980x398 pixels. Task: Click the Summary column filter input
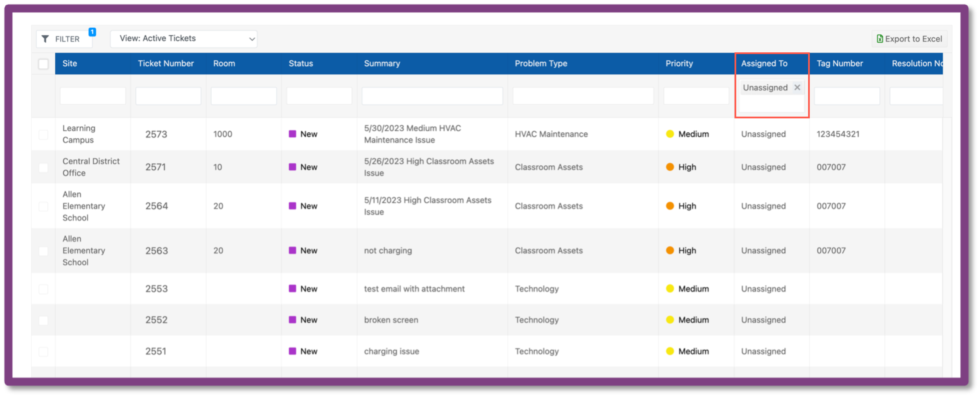pyautogui.click(x=432, y=96)
